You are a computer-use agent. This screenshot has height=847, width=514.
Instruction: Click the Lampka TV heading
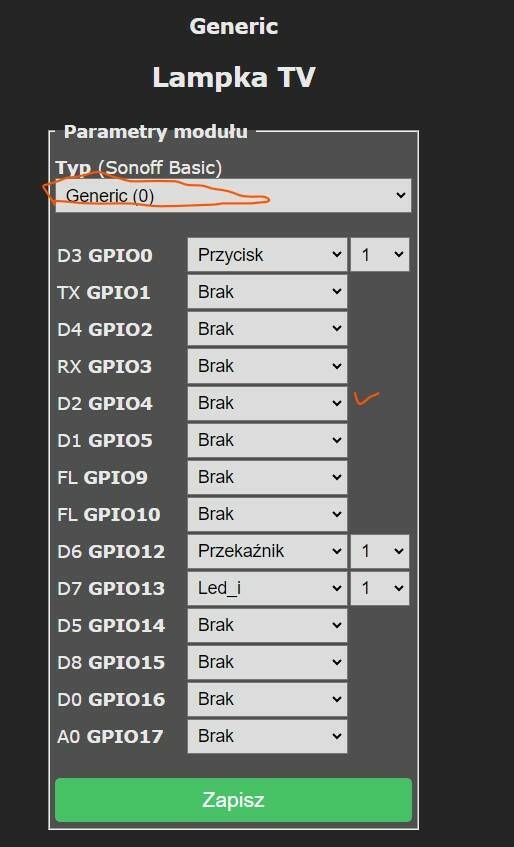(x=233, y=77)
